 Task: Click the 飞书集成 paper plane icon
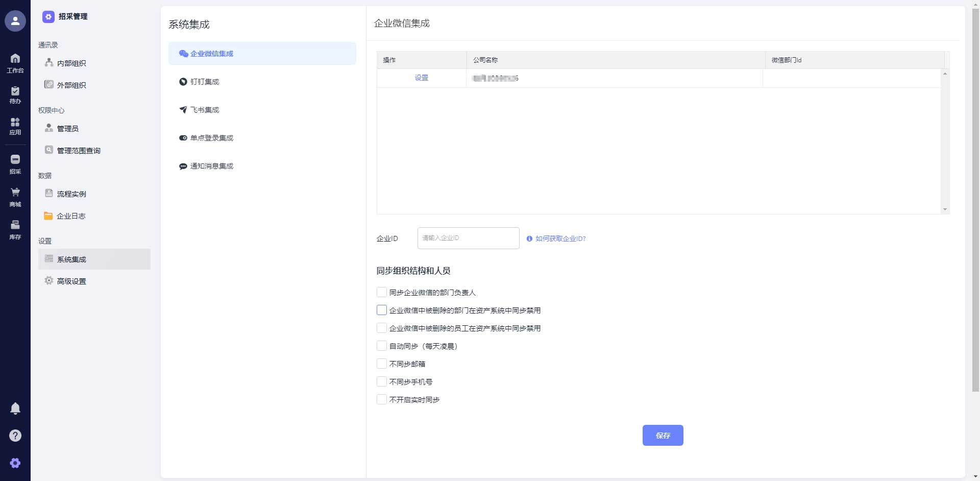click(x=183, y=110)
